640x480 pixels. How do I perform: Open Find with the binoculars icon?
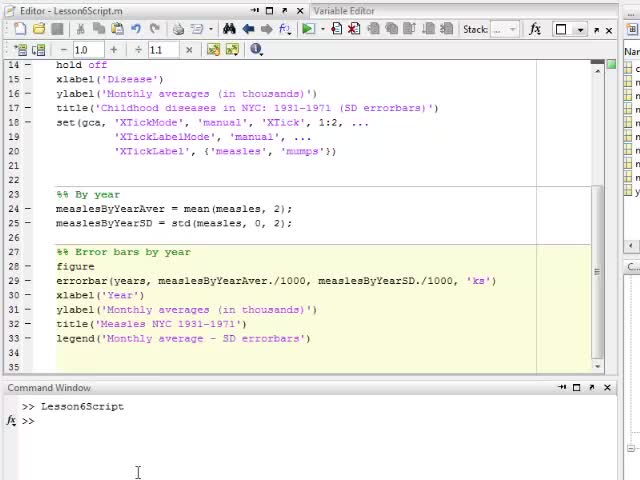click(x=229, y=29)
